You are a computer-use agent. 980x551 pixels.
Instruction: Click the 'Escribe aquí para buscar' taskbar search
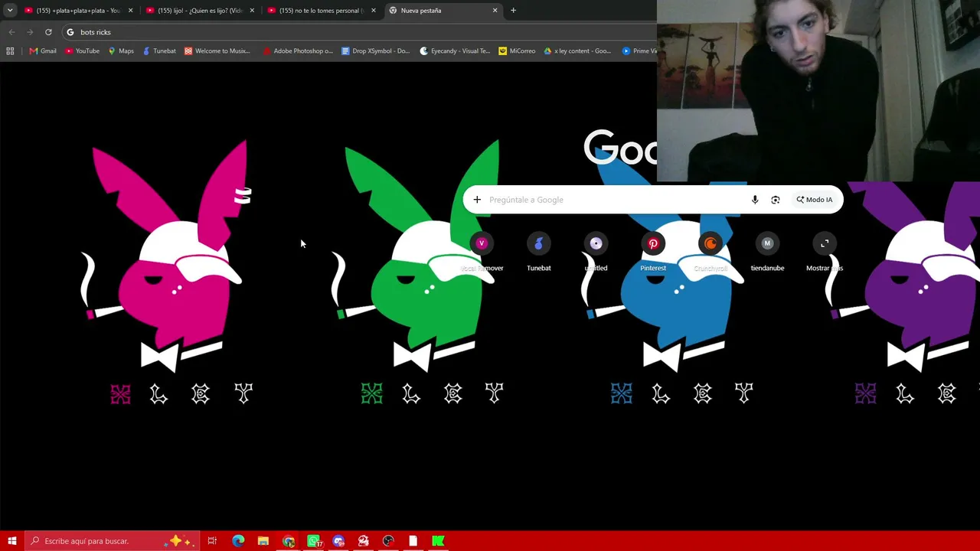click(x=112, y=541)
